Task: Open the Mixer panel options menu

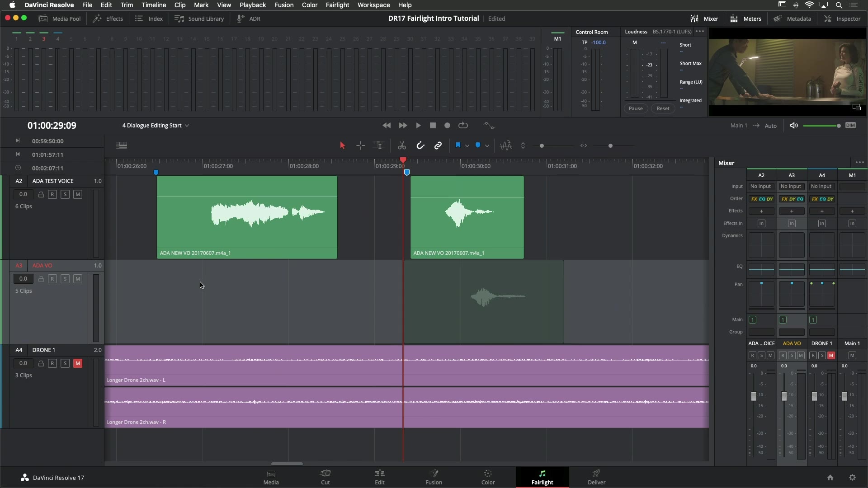Action: coord(860,163)
